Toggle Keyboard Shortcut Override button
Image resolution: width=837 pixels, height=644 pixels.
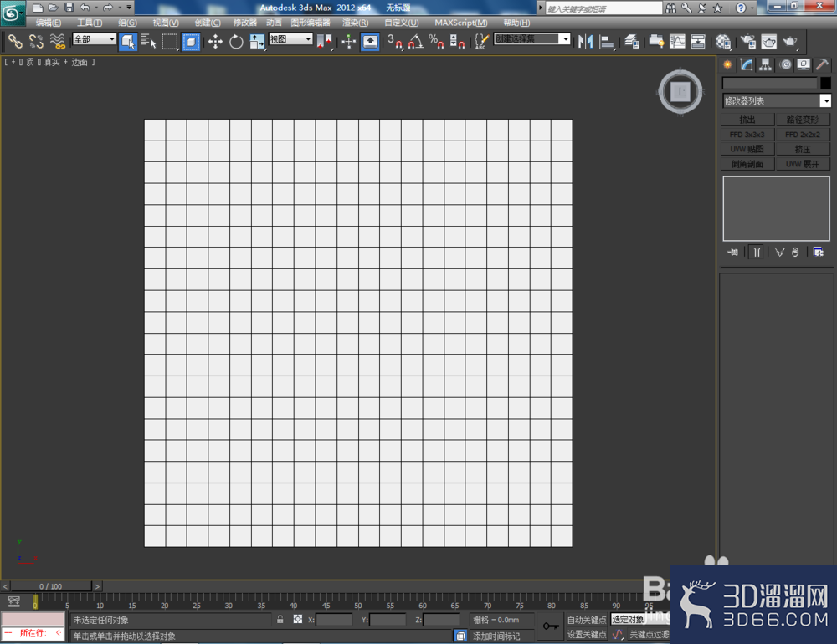(370, 41)
